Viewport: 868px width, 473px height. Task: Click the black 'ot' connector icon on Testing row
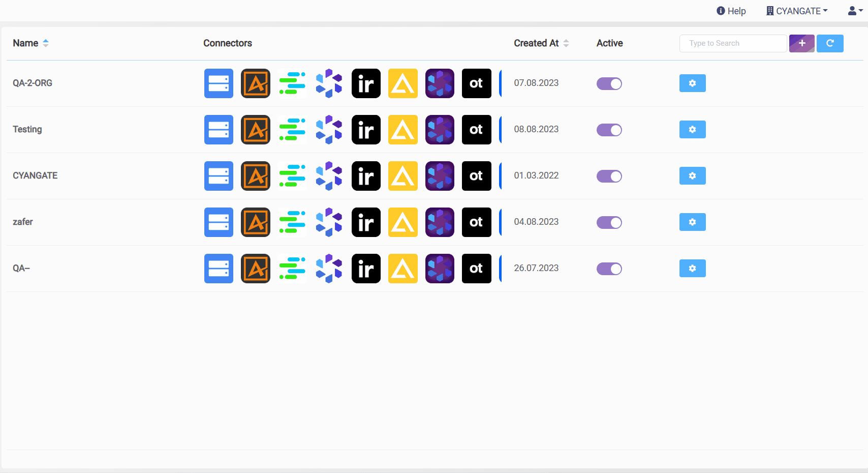point(476,130)
